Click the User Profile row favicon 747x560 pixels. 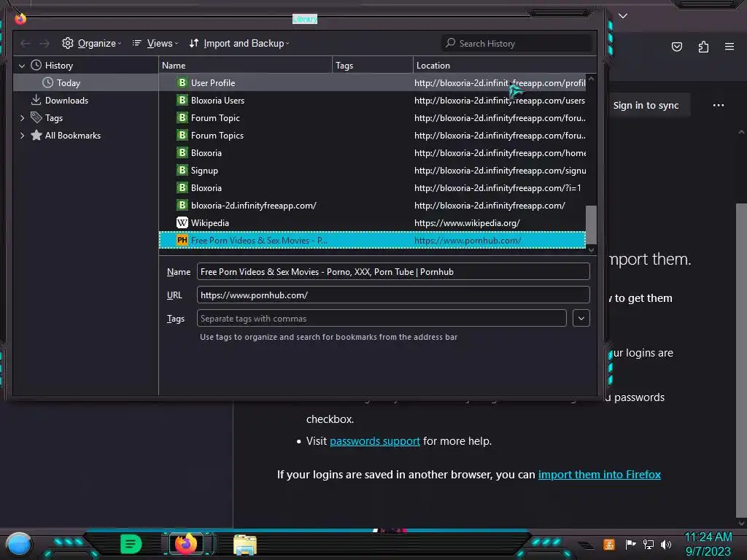(182, 83)
